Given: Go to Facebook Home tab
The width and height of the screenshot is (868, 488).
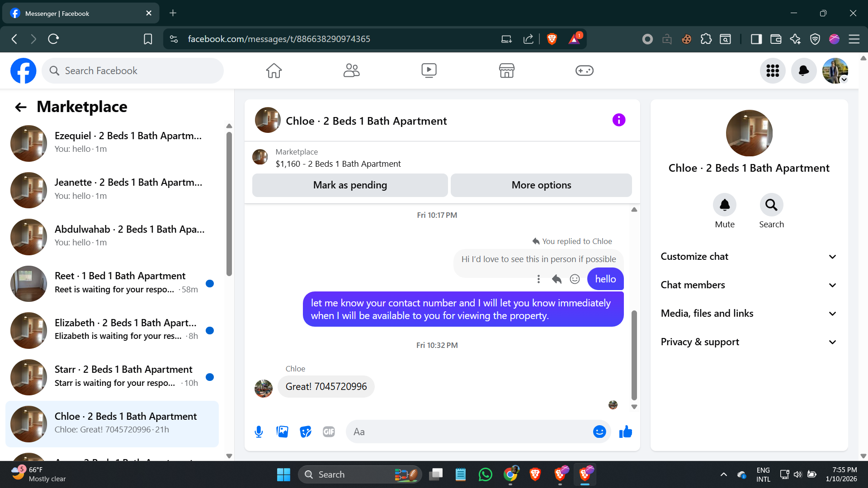Looking at the screenshot, I should (x=274, y=70).
